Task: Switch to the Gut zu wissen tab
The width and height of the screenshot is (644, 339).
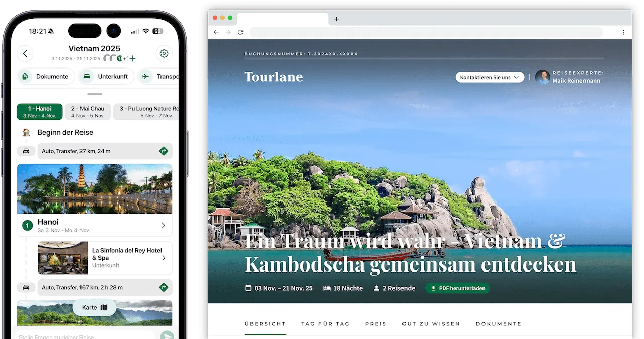Action: (431, 324)
